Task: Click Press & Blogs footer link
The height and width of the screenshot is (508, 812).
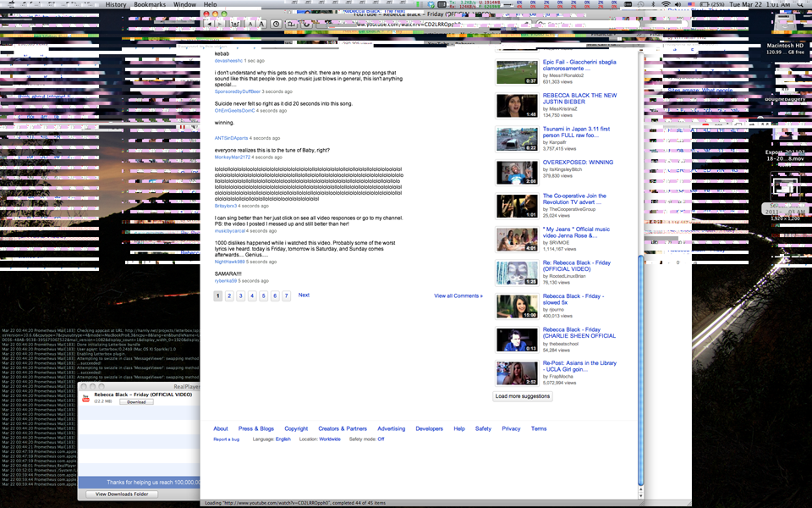Action: coord(255,428)
